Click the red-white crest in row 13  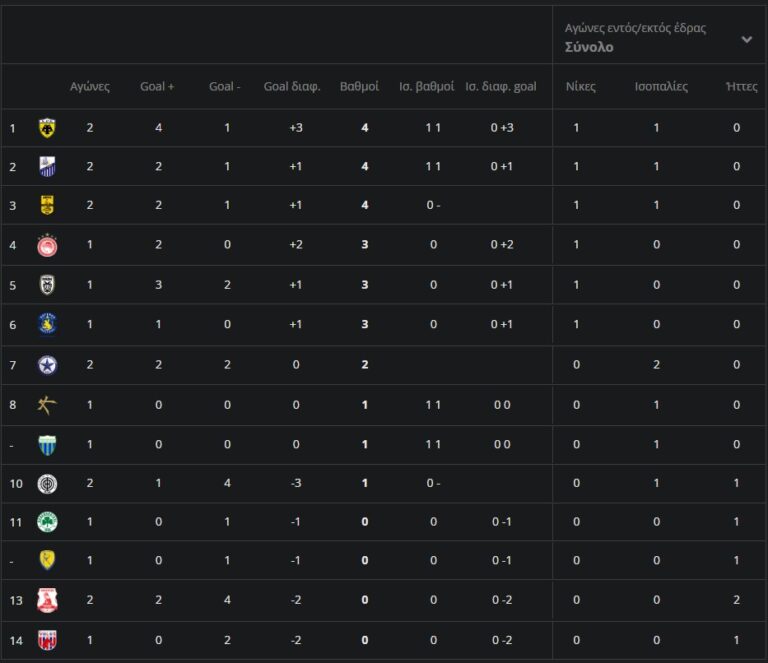[47, 600]
